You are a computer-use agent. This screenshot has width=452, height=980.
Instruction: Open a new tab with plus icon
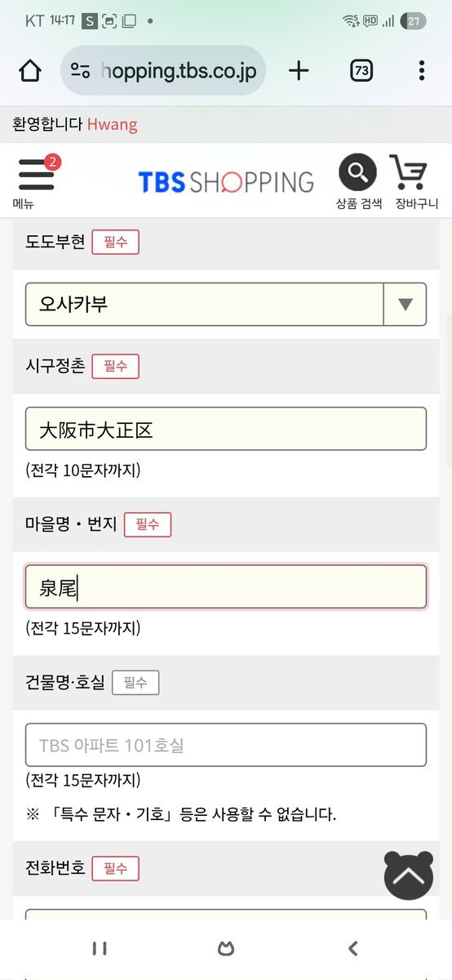click(x=299, y=71)
